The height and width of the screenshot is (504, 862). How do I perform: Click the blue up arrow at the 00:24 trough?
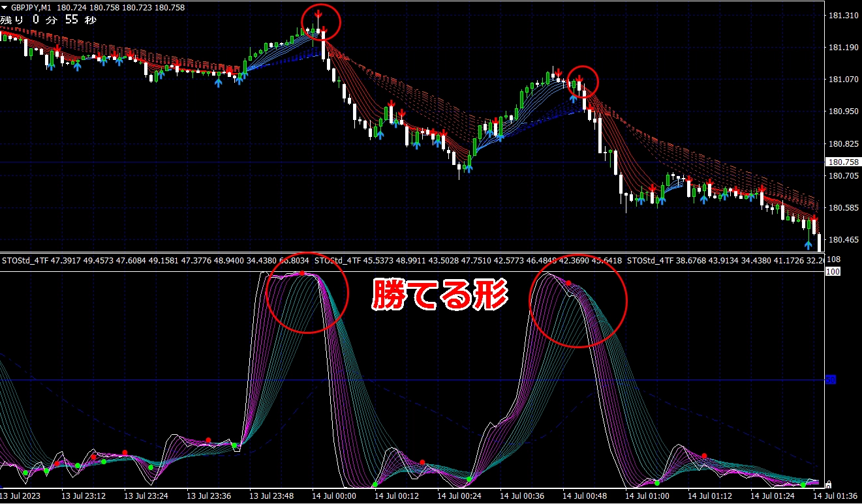468,168
